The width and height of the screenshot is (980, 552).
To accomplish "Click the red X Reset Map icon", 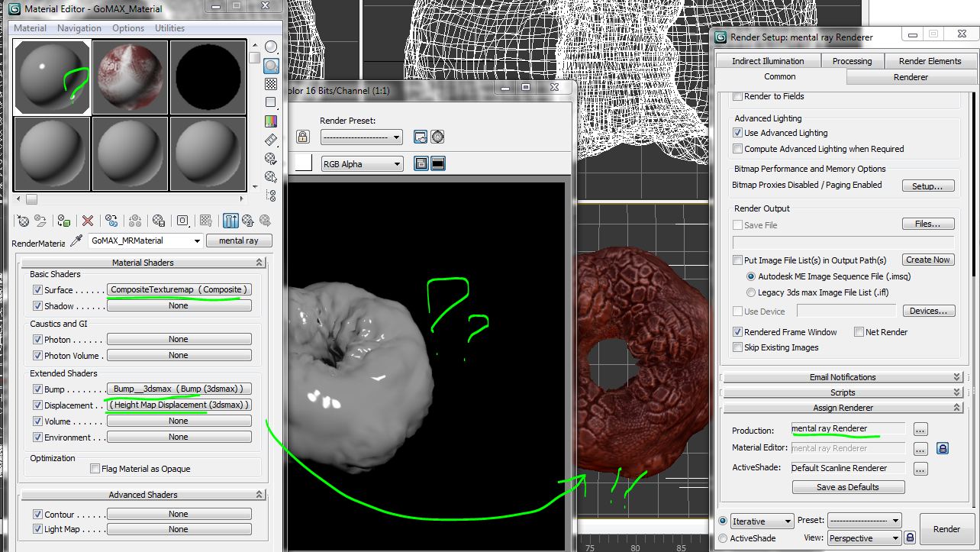I will point(88,221).
